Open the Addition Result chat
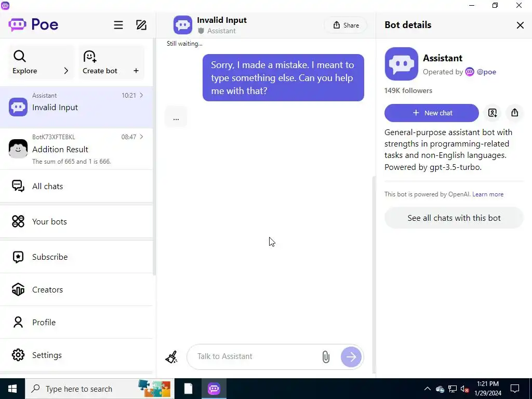 [76, 149]
